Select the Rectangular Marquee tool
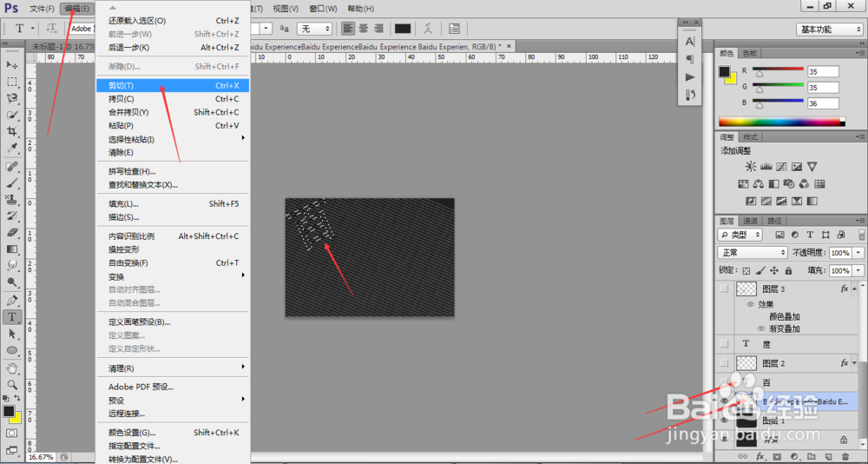 coord(12,82)
